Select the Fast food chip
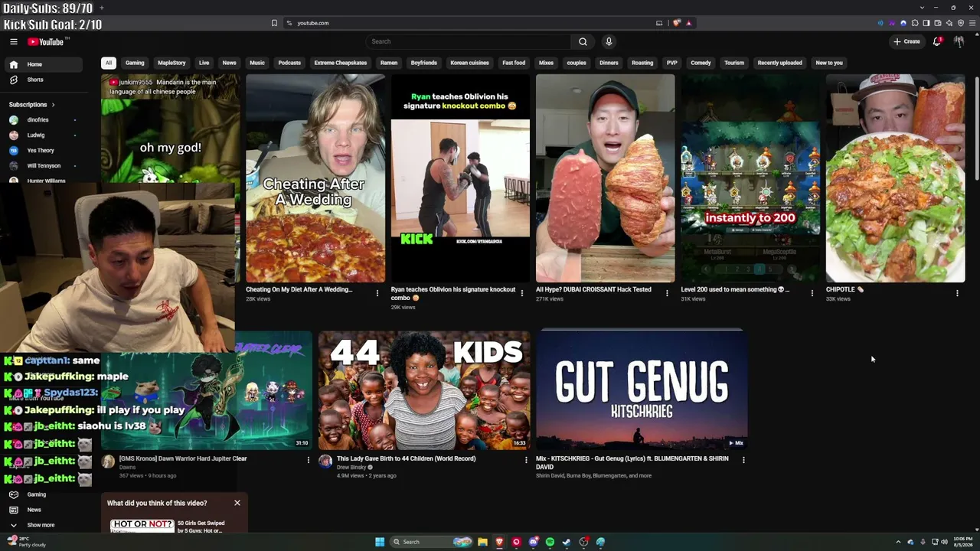 [514, 63]
